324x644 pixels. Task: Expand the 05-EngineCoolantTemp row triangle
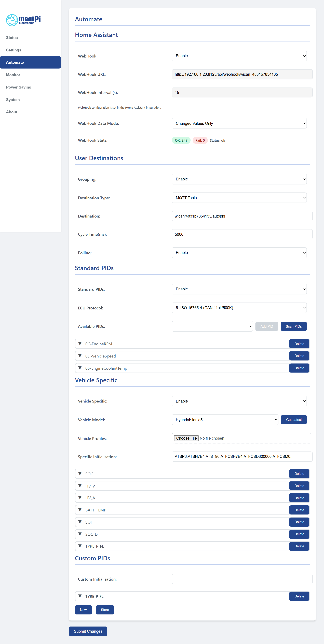pos(80,368)
